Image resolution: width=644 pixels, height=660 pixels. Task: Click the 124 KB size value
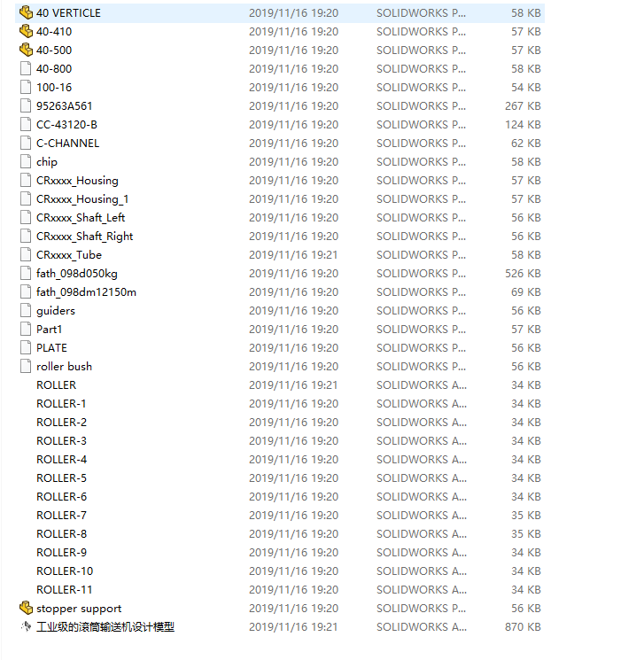(x=523, y=125)
